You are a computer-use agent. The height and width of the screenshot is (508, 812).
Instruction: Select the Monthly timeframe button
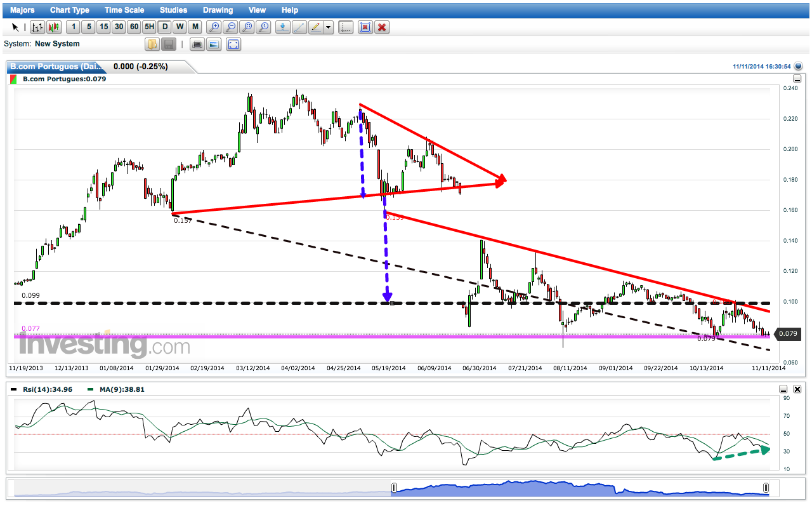click(x=195, y=27)
